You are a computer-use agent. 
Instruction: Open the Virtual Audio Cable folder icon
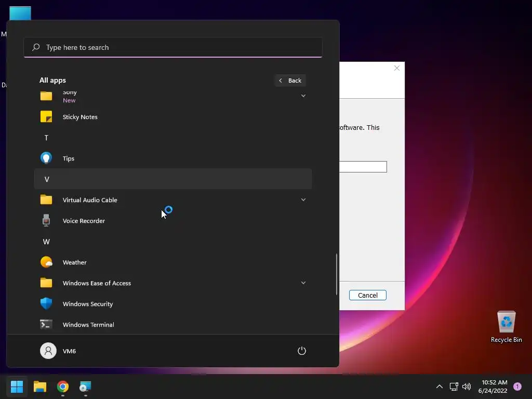tap(46, 199)
